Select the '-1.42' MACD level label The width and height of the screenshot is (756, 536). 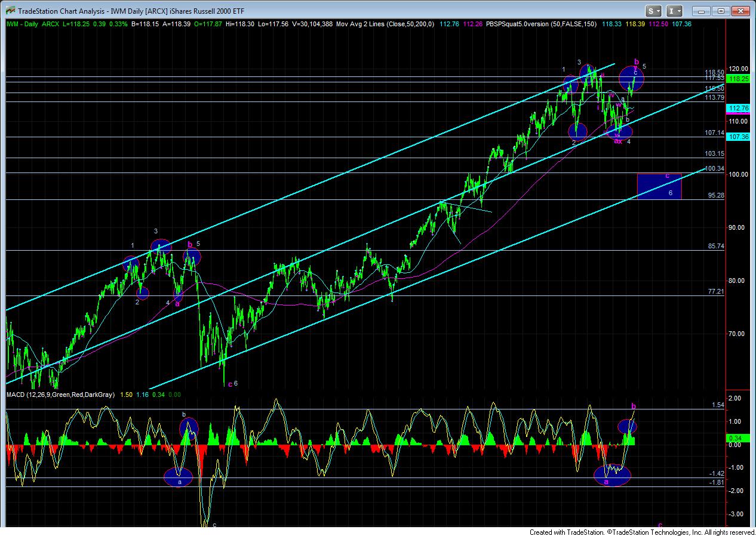(x=717, y=473)
